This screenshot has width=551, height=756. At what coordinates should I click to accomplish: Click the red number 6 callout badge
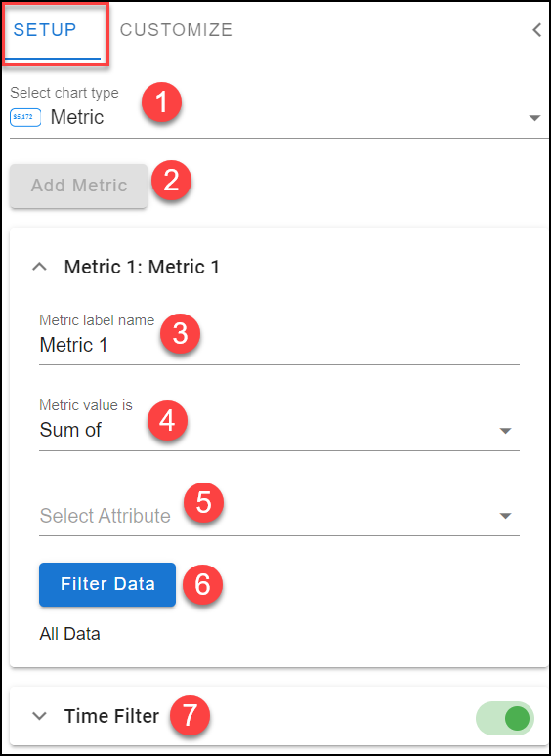(x=202, y=584)
